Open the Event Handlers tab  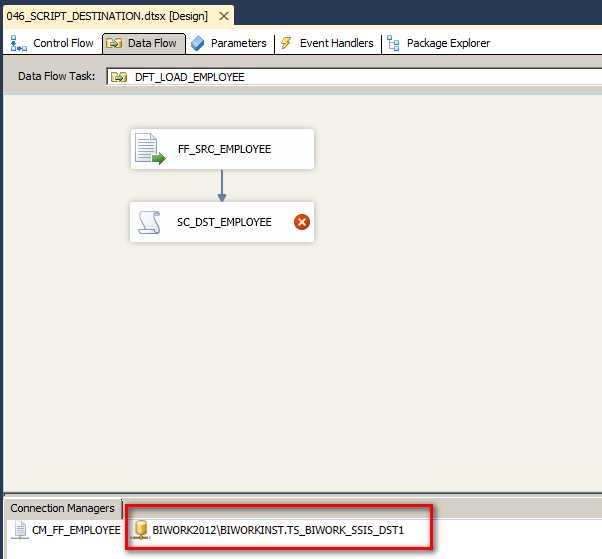pos(327,43)
